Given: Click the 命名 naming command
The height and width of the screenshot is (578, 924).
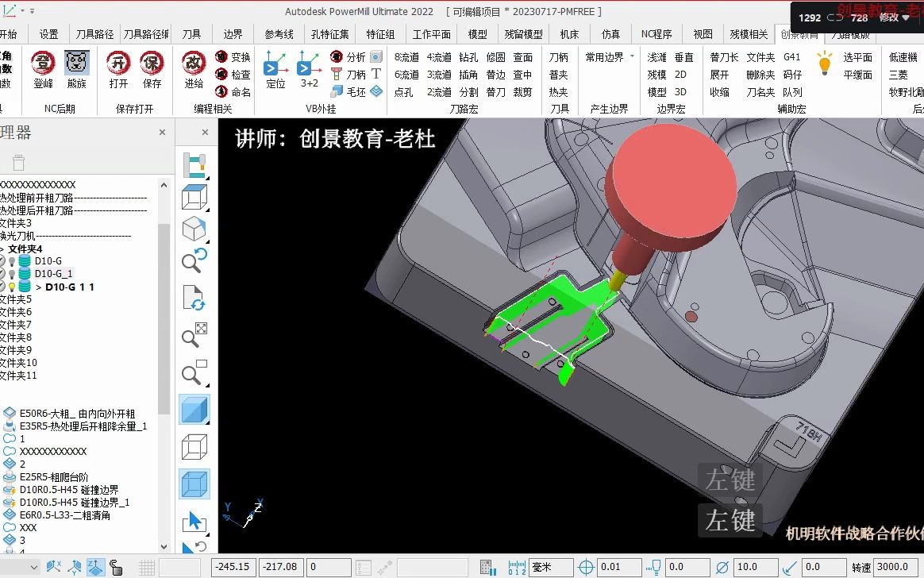Looking at the screenshot, I should [x=233, y=92].
